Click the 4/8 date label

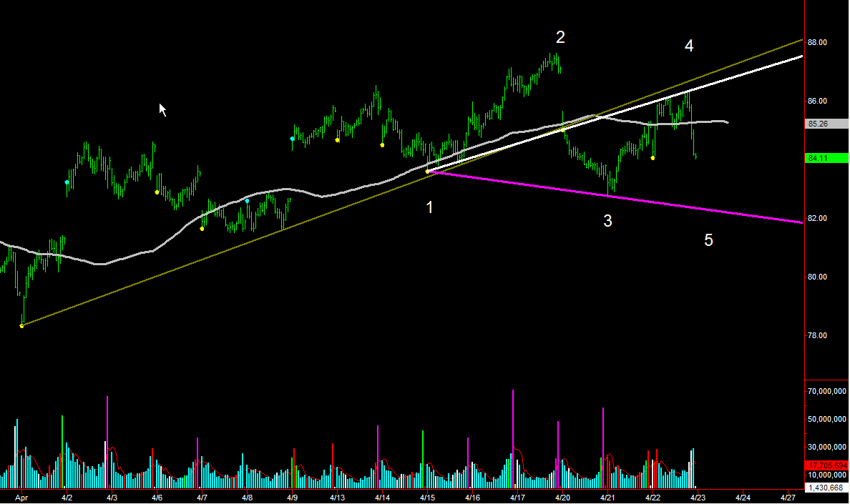pos(247,498)
